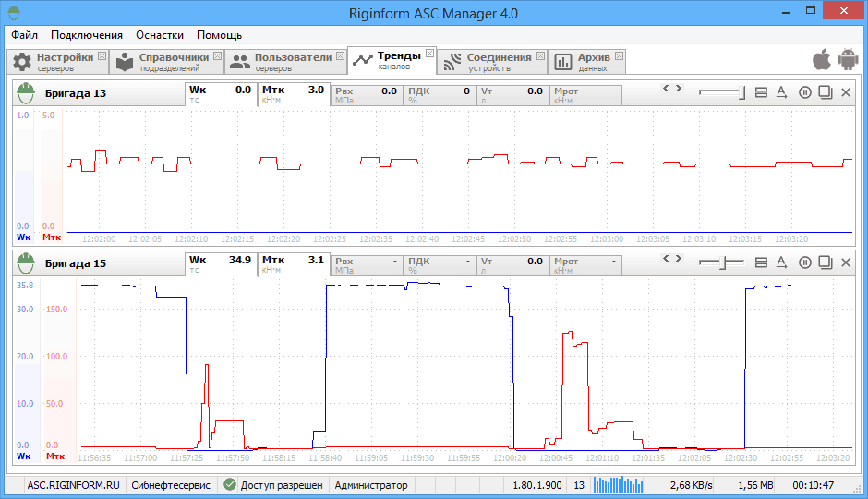
Task: Click the split rows icon in Бригада 13 panel
Action: point(762,92)
